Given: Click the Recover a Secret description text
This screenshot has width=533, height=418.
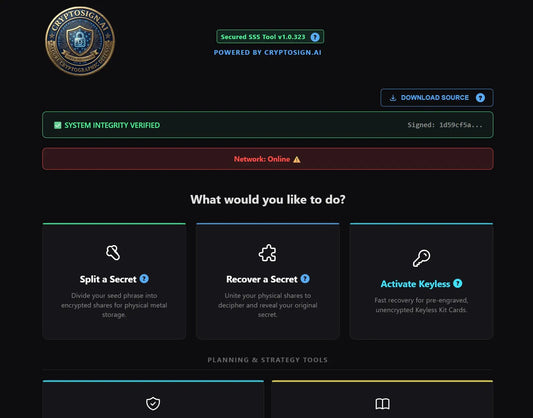Looking at the screenshot, I should pyautogui.click(x=268, y=305).
